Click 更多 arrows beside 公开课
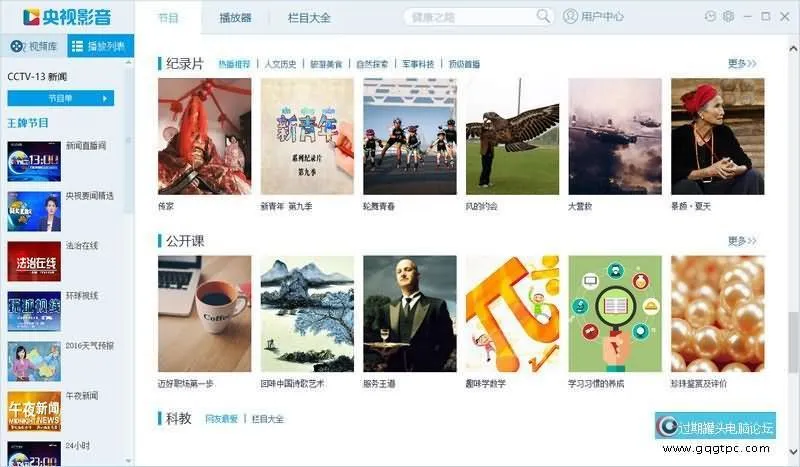This screenshot has height=467, width=800. point(742,241)
